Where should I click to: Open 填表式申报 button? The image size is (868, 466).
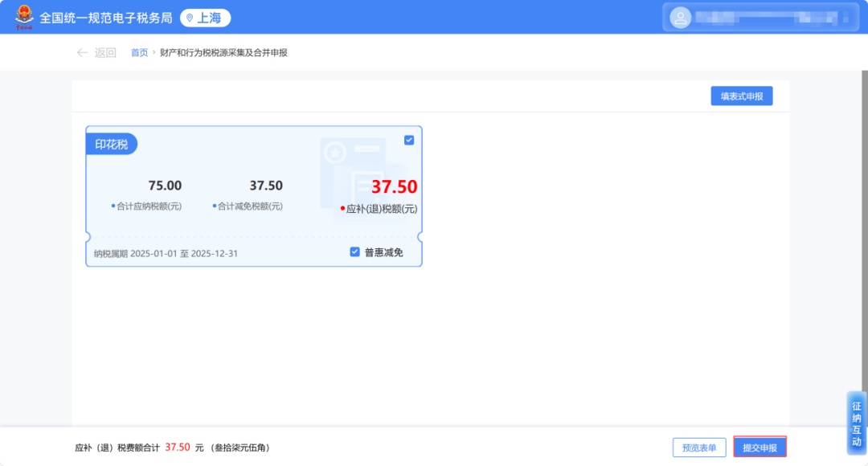pyautogui.click(x=742, y=96)
